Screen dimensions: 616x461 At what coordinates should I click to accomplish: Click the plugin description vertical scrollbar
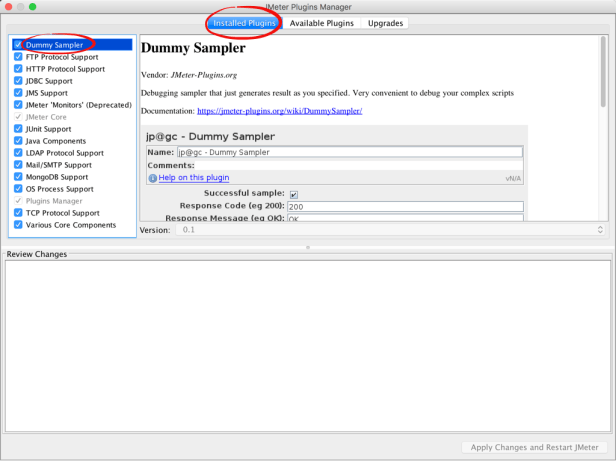coord(603,72)
